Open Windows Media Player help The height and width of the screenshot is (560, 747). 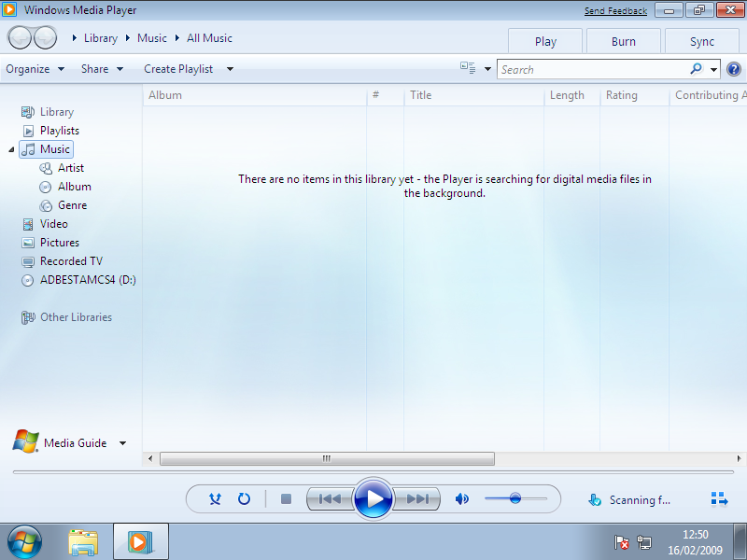(x=734, y=69)
